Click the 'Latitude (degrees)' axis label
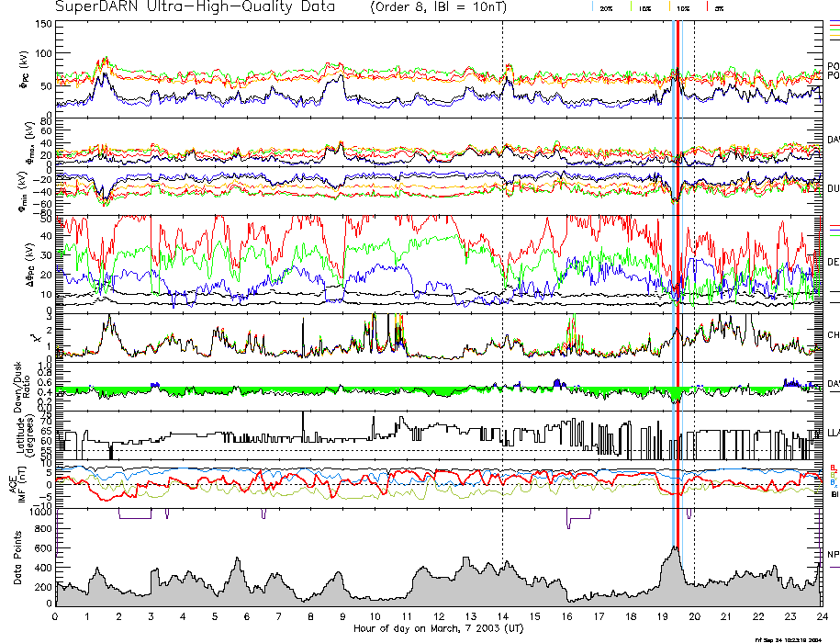The height and width of the screenshot is (643, 840). click(24, 435)
